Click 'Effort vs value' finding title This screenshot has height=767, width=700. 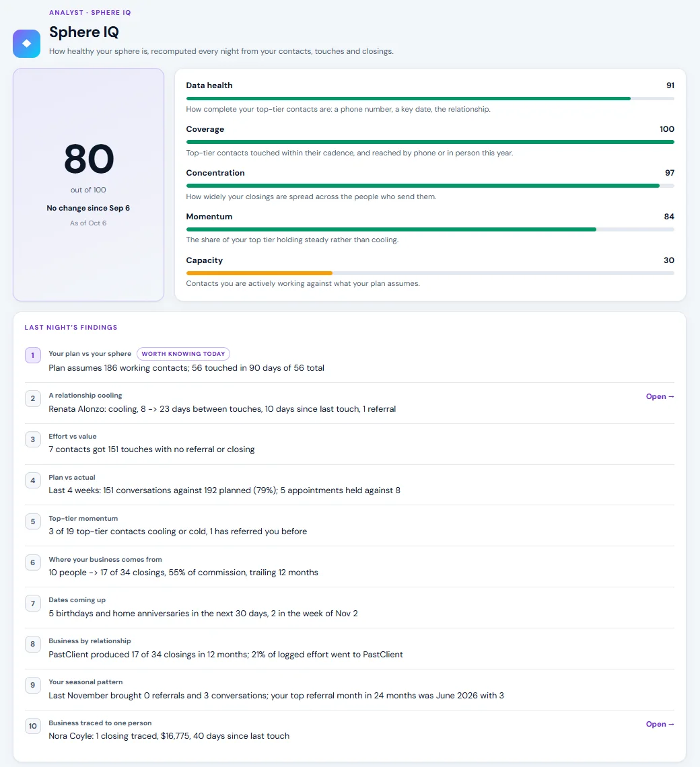[x=73, y=437]
